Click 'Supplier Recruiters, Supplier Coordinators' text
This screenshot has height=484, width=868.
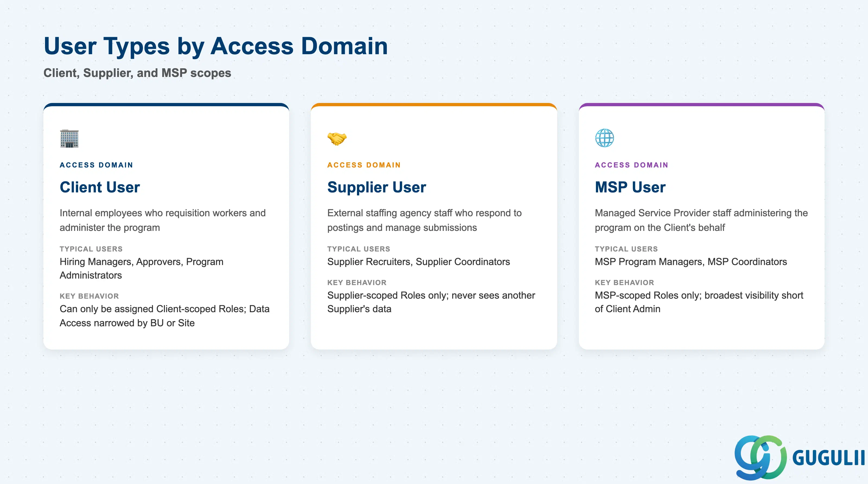click(419, 262)
